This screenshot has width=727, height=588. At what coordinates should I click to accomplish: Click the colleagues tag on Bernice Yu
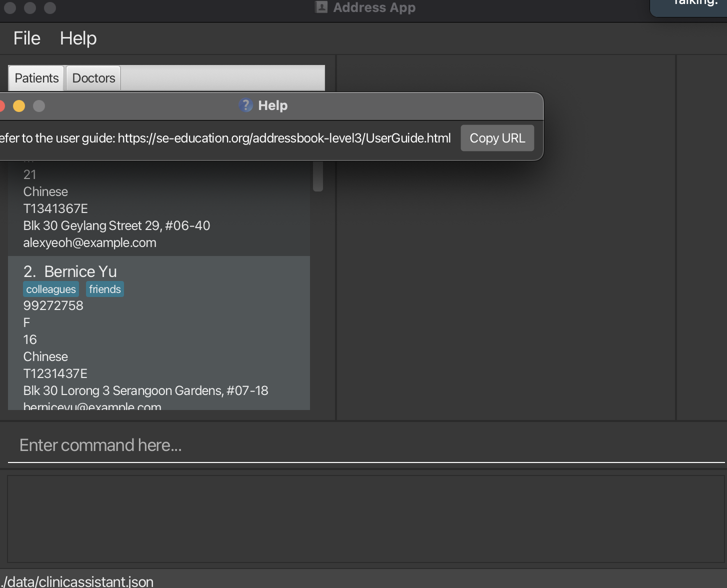point(51,289)
